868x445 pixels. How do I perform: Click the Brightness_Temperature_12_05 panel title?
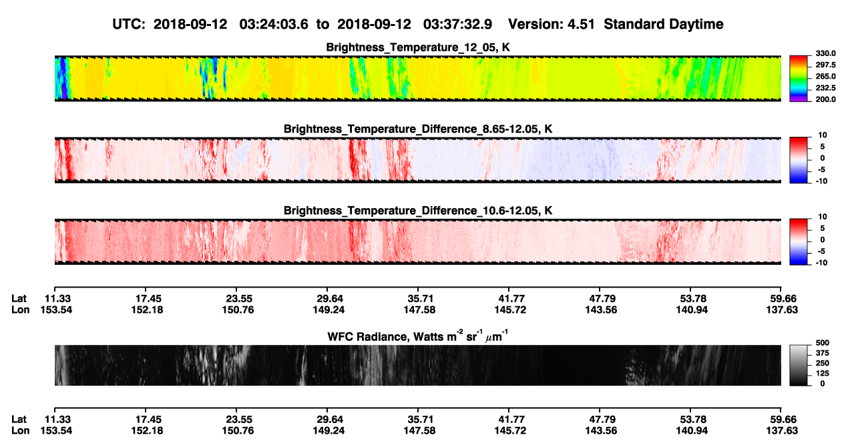coord(418,47)
